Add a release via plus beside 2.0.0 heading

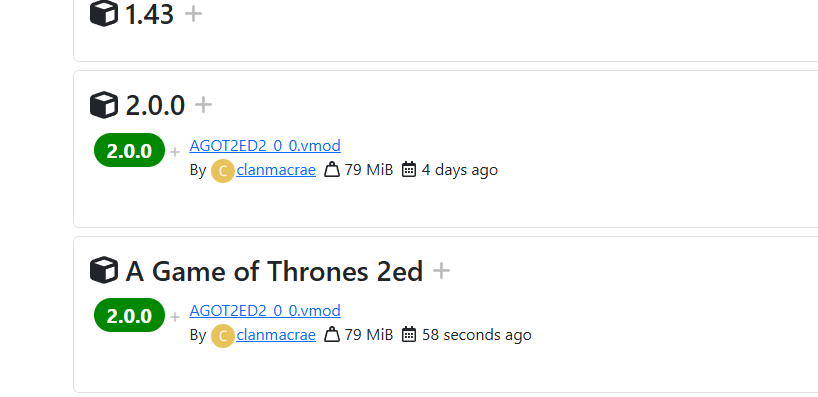tap(203, 105)
